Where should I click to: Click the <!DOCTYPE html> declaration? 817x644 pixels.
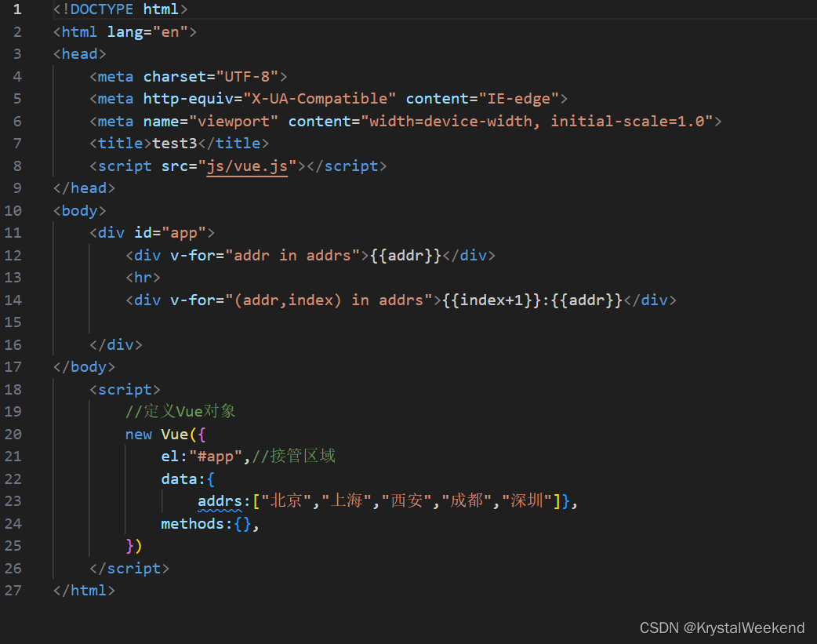tap(121, 9)
